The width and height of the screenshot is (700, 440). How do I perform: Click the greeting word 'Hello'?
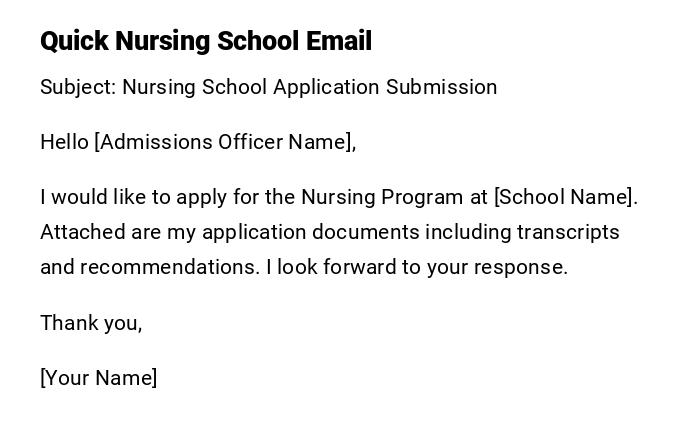point(64,142)
